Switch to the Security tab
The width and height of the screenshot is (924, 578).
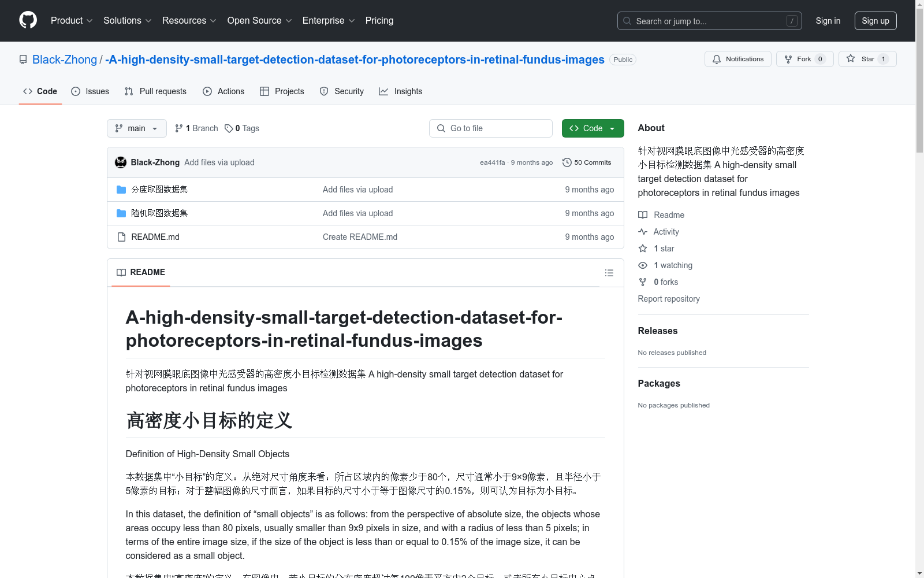click(x=342, y=91)
